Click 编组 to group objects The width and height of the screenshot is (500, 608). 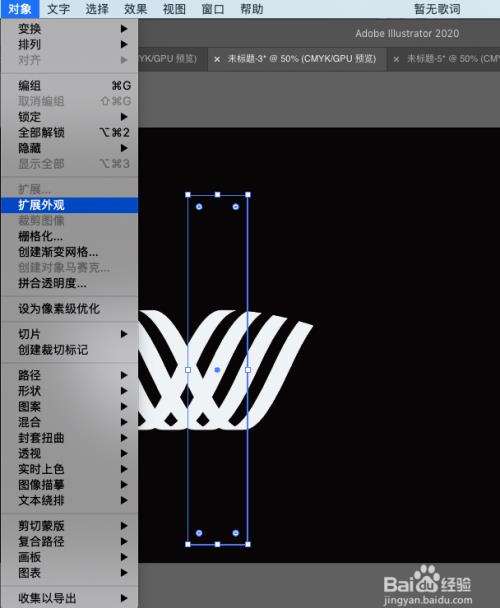pos(69,85)
